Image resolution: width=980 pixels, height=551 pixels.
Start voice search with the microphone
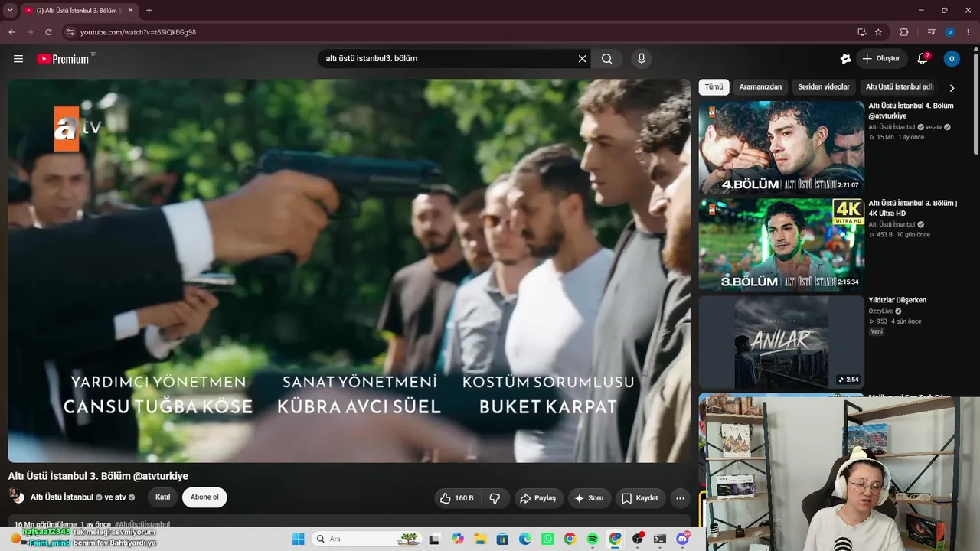click(642, 59)
